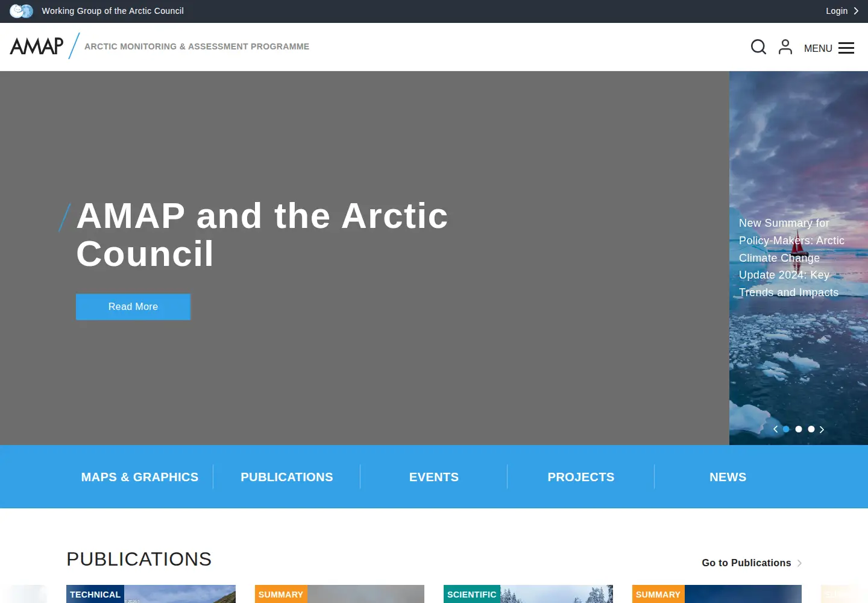
Task: Click Working Group of the Arctic Council text
Action: coord(113,11)
